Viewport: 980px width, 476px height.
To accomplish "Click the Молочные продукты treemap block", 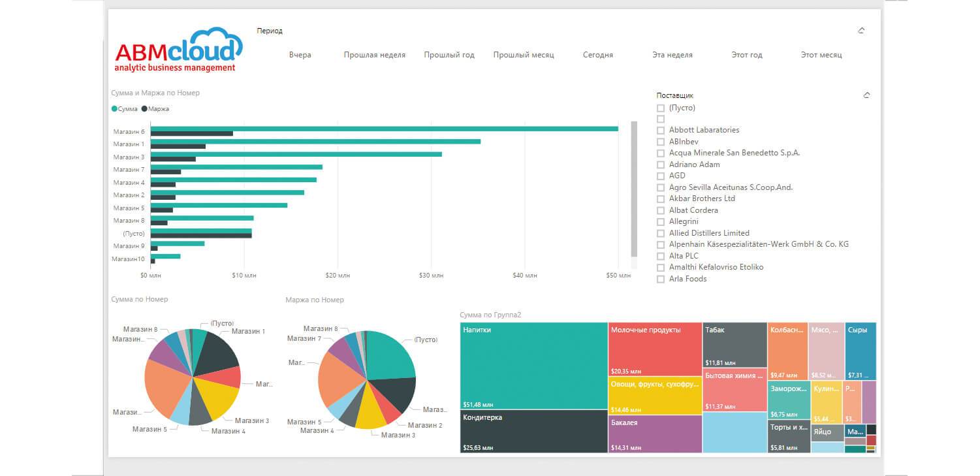I will 655,349.
